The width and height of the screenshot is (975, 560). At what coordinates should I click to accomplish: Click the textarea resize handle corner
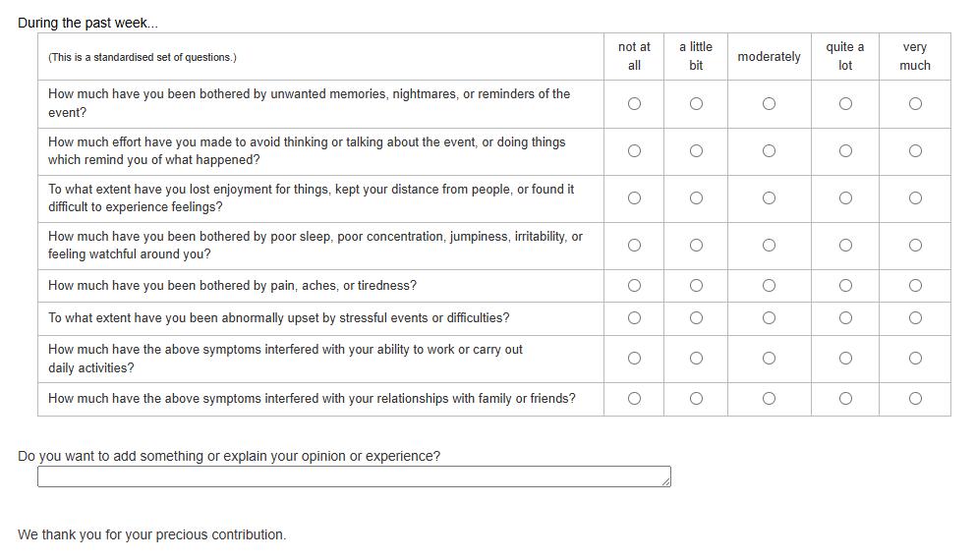666,481
